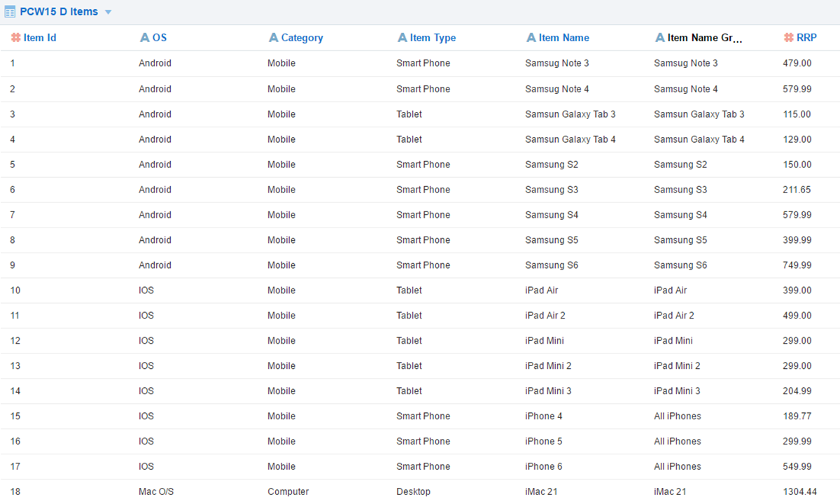Screen dimensions: 840x504
Task: Select the Item Id column header
Action: (40, 38)
